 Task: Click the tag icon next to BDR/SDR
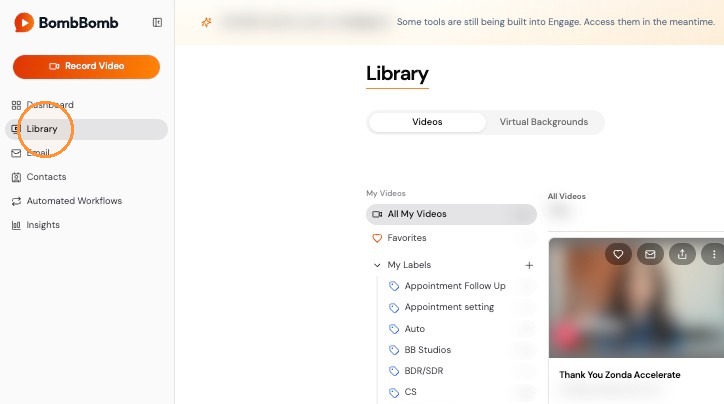(394, 371)
